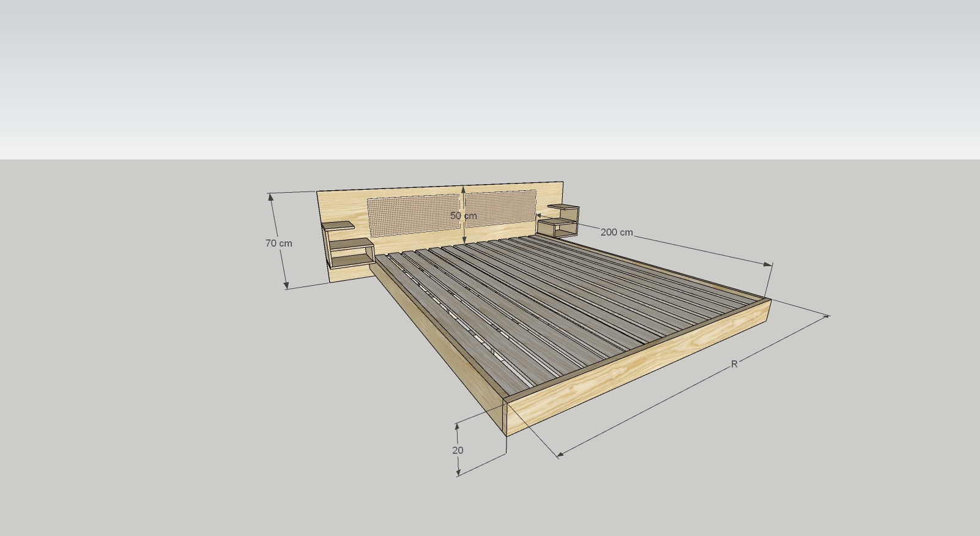This screenshot has width=980, height=536.
Task: Select the left rattan headboard panel
Action: (414, 215)
